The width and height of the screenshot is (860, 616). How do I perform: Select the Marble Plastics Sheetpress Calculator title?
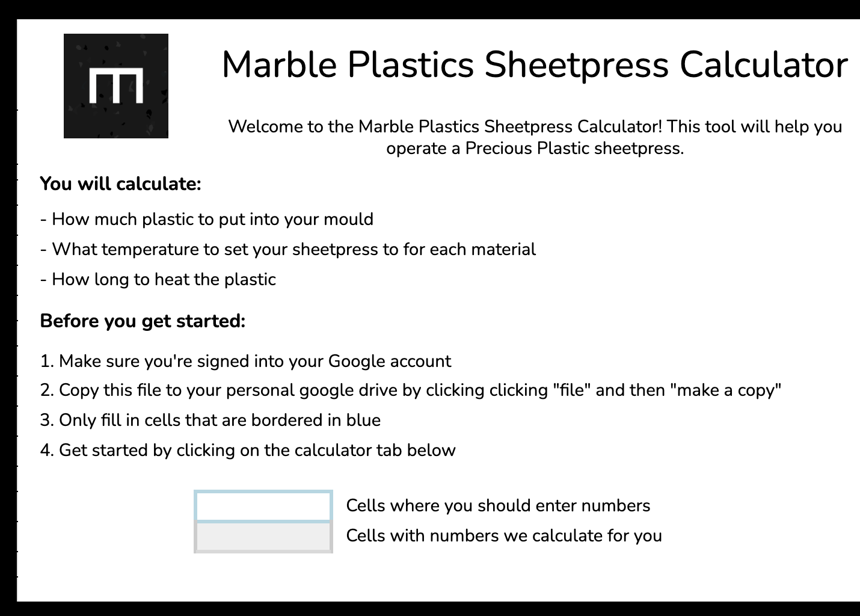[535, 64]
